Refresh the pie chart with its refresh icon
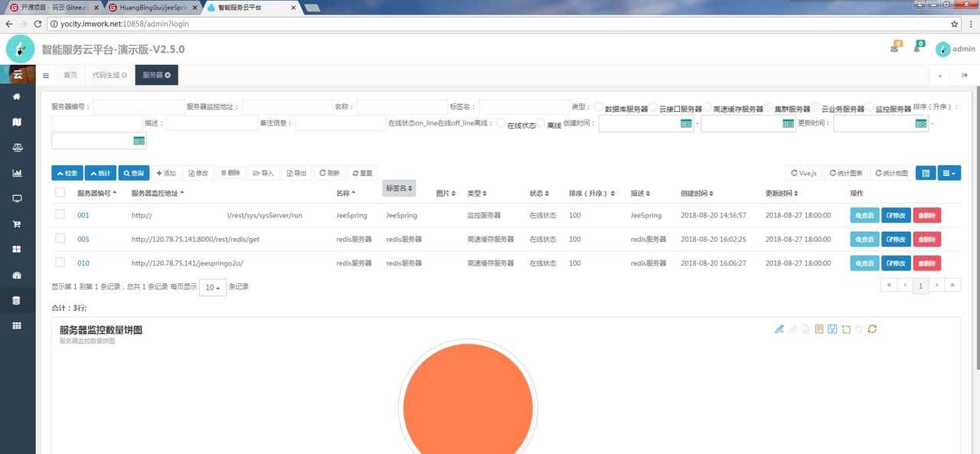This screenshot has height=454, width=980. click(x=872, y=328)
